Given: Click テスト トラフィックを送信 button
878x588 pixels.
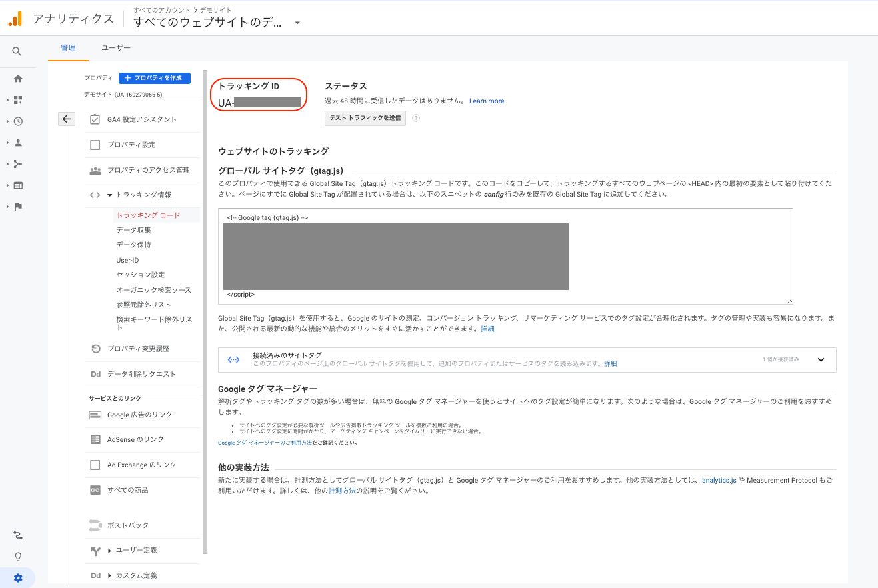Looking at the screenshot, I should 365,118.
